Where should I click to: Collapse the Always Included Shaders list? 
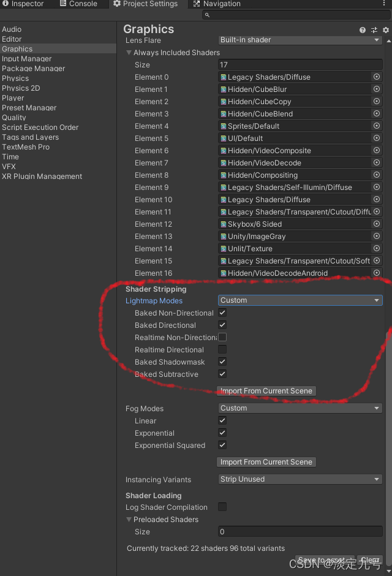pos(129,53)
